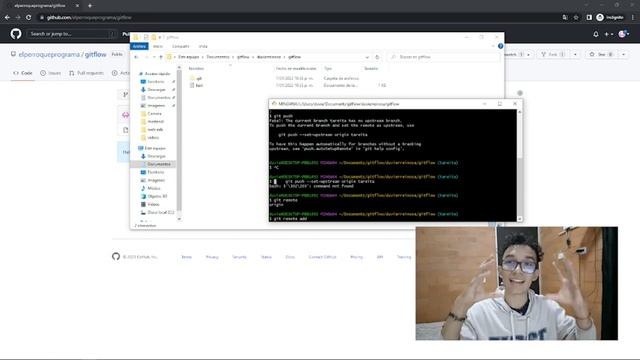Expand the Star lists dropdown arrow

pyautogui.click(x=624, y=54)
